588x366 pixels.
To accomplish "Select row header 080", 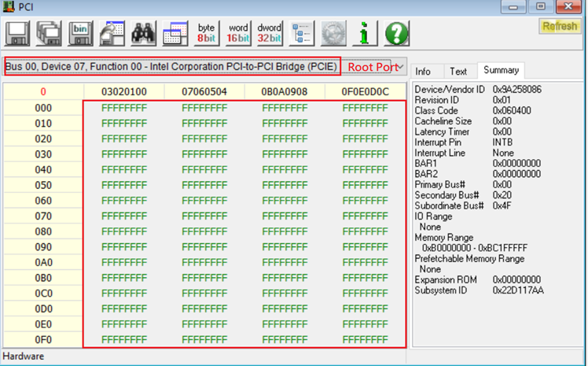I will pyautogui.click(x=43, y=231).
